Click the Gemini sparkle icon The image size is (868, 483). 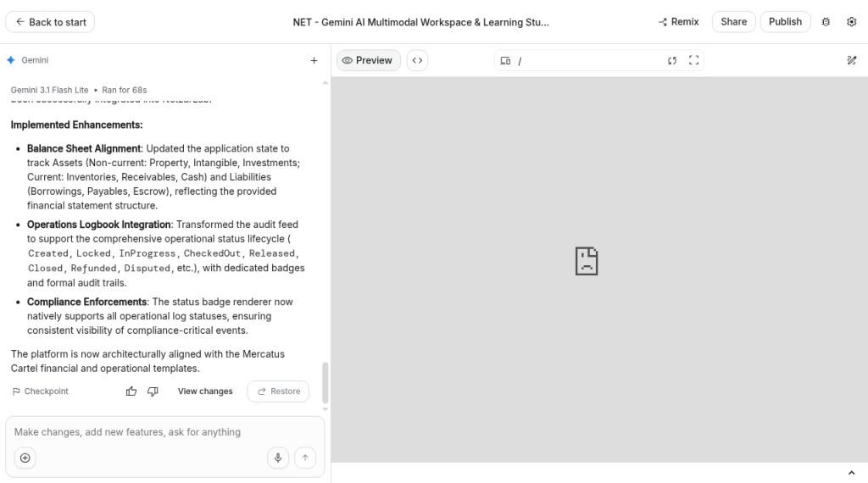[x=11, y=60]
